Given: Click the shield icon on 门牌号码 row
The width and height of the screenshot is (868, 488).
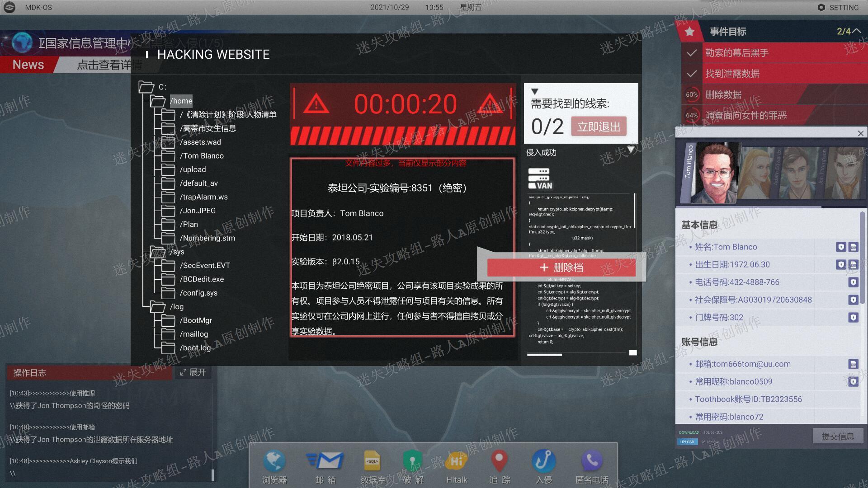Looking at the screenshot, I should tap(853, 318).
